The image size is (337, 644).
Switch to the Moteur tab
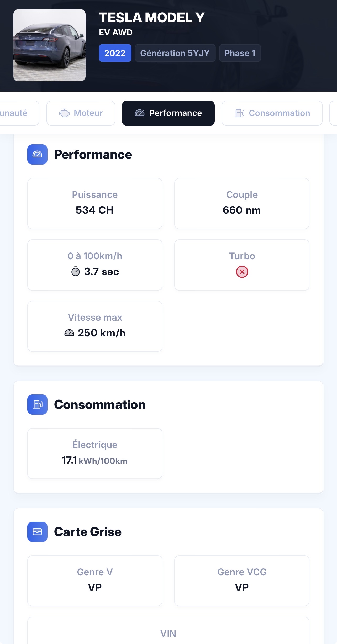point(81,113)
